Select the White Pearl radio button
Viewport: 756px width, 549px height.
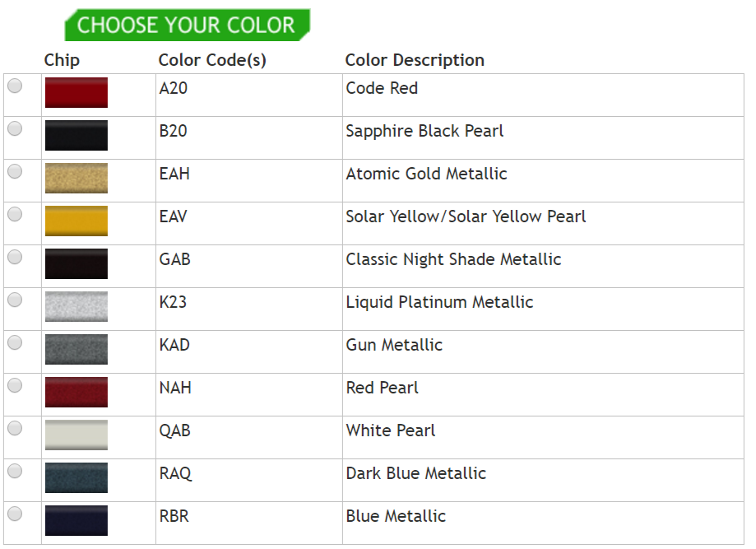point(15,428)
